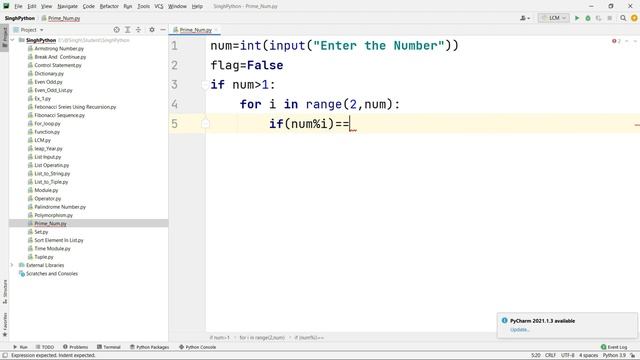The width and height of the screenshot is (640, 360).
Task: Open the VCS menu
Action: tap(159, 6)
